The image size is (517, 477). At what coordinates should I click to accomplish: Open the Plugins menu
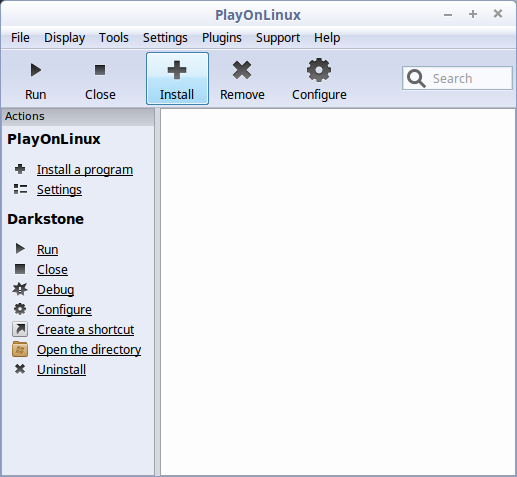[x=222, y=38]
